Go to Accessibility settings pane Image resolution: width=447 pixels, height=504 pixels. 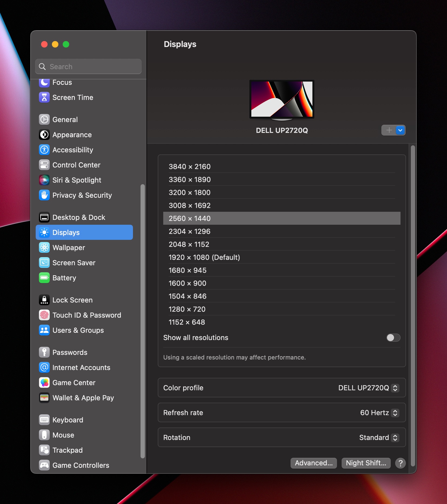tap(84, 150)
